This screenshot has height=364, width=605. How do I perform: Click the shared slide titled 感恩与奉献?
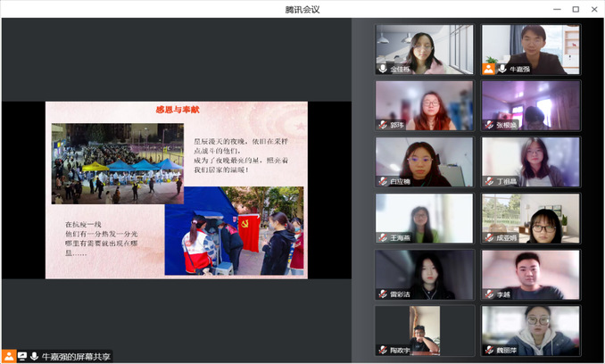[x=177, y=190]
